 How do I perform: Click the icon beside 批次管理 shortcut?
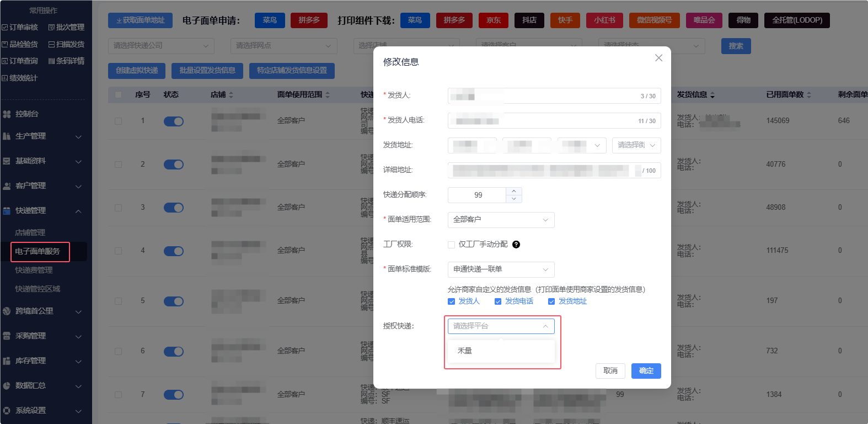[51, 28]
